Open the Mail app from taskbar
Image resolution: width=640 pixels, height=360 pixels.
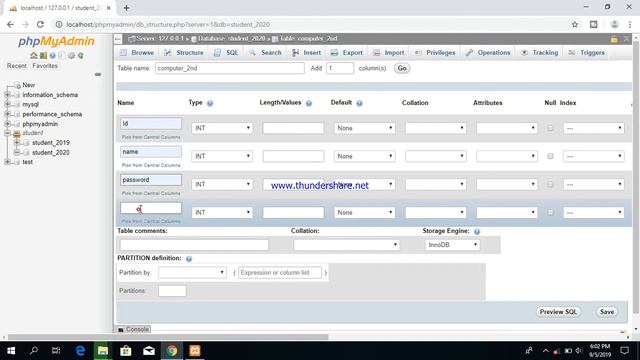pos(149,351)
